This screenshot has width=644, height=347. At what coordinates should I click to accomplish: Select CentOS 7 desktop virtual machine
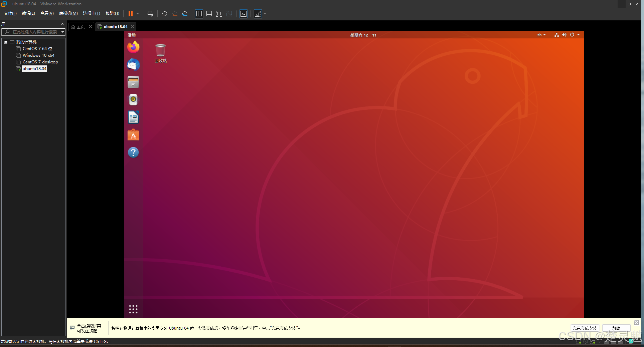(x=40, y=62)
